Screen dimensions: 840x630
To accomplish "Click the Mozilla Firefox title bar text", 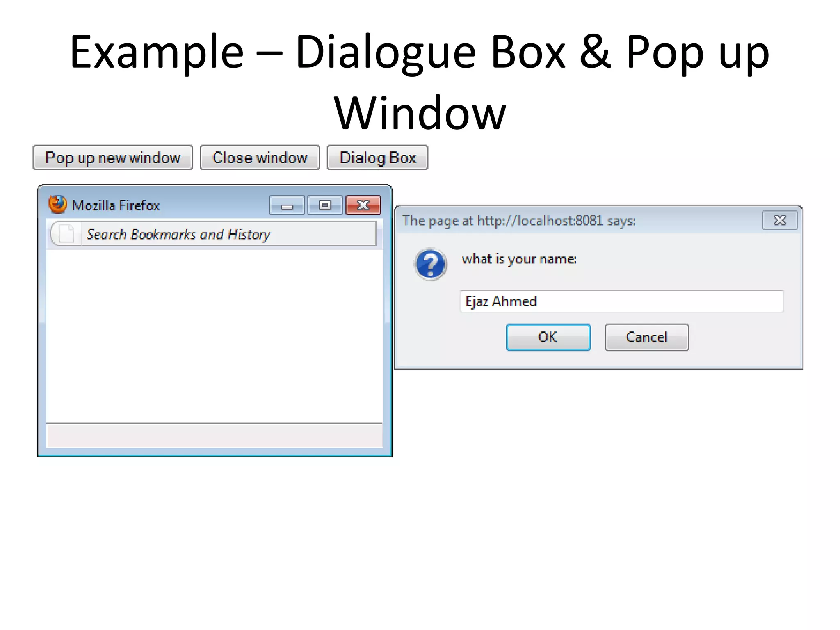I will click(116, 205).
